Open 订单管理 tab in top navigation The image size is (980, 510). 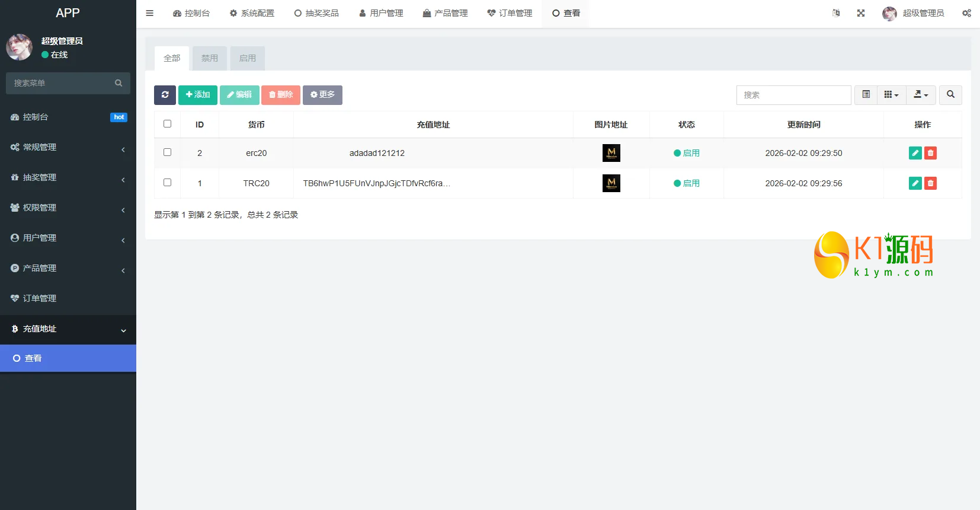(510, 13)
